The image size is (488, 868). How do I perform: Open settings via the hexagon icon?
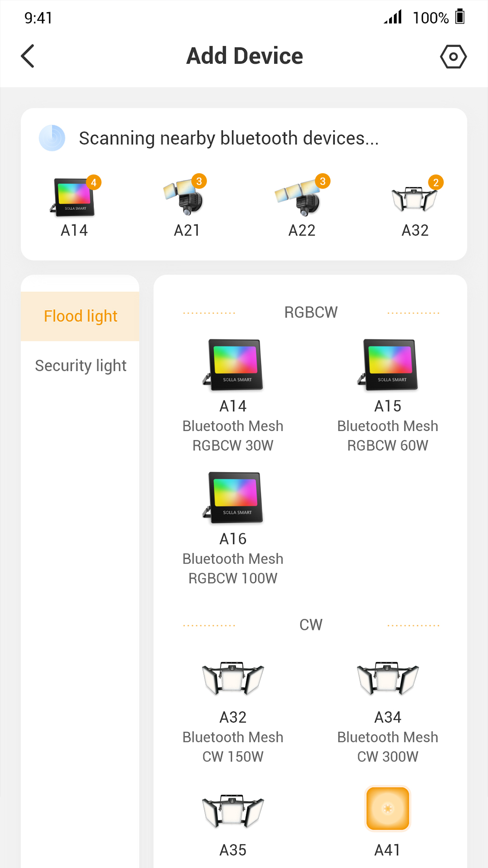click(x=453, y=57)
